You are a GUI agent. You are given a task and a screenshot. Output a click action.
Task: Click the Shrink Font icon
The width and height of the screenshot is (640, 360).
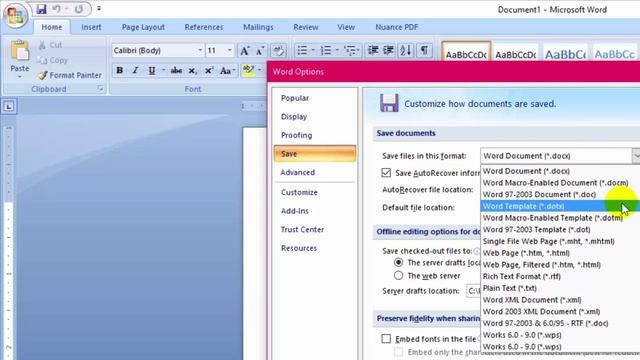pos(260,51)
